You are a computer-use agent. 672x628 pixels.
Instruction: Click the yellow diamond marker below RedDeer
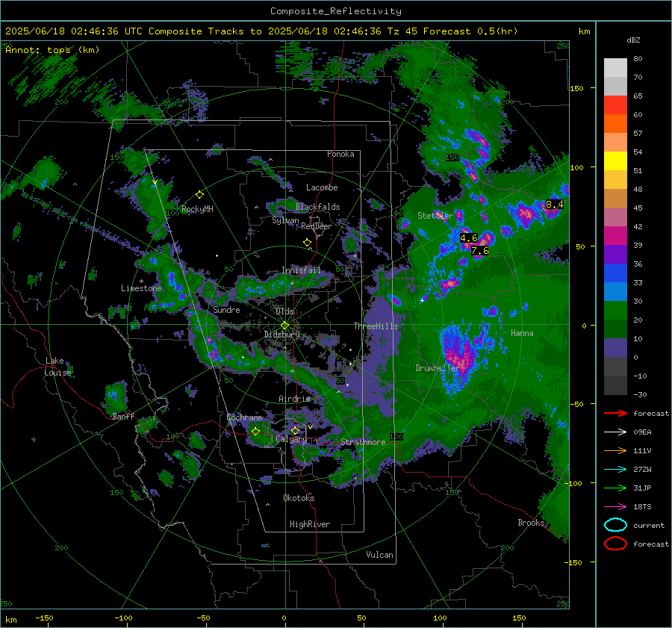(307, 242)
